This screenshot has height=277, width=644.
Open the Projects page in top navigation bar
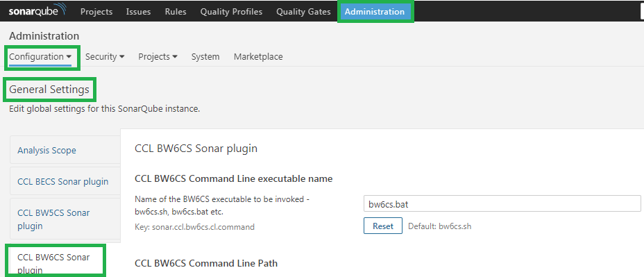click(96, 12)
